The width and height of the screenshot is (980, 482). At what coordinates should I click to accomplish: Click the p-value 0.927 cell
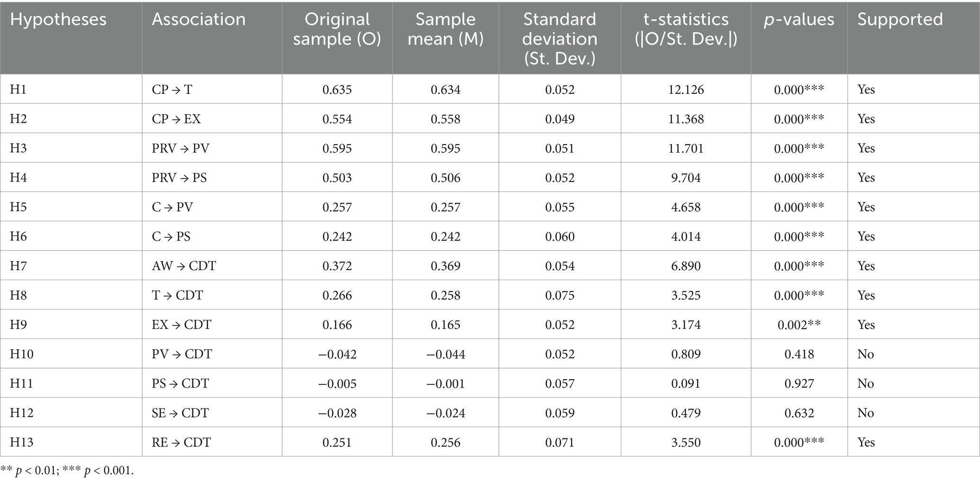click(x=799, y=383)
